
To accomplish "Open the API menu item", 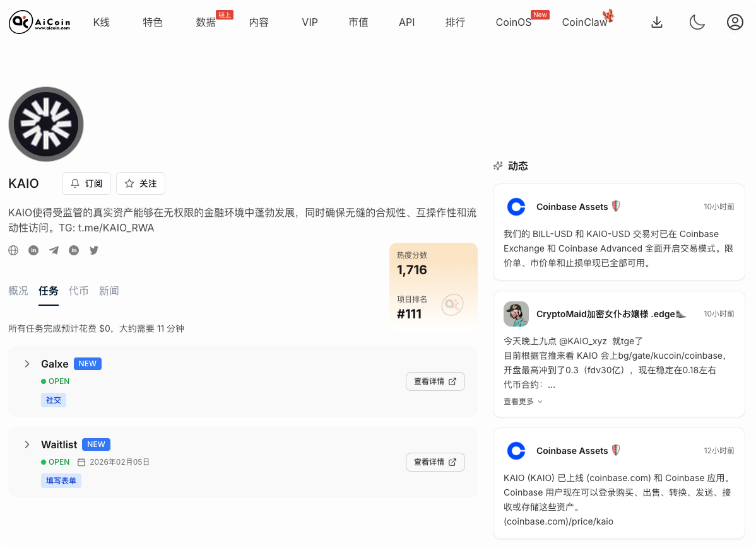I will pos(406,22).
